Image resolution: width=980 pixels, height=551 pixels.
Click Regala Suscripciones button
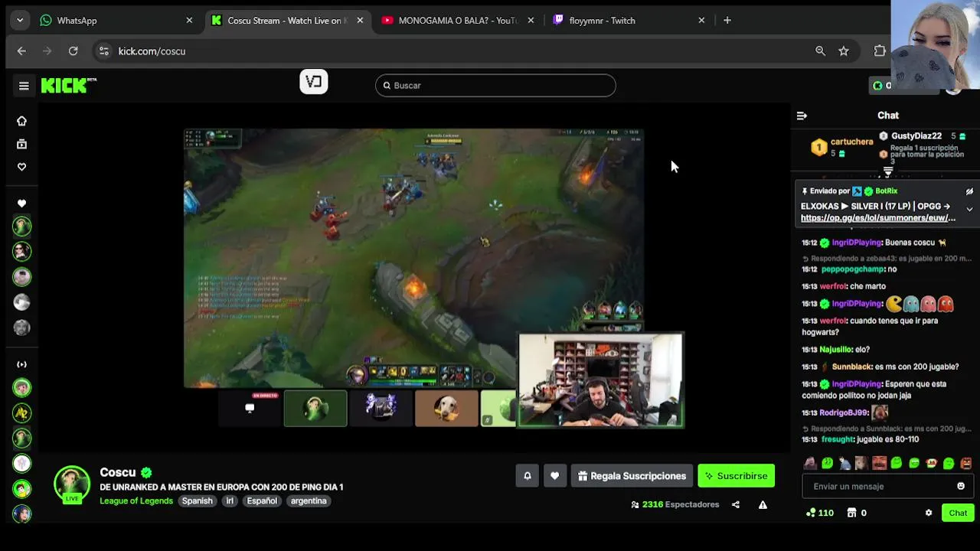point(632,476)
